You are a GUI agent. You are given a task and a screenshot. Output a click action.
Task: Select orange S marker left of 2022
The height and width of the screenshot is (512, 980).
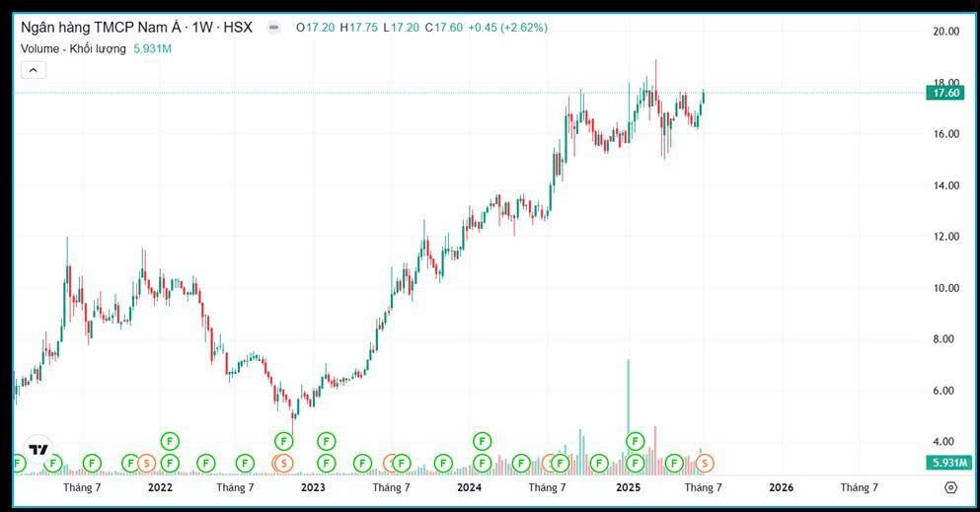146,463
